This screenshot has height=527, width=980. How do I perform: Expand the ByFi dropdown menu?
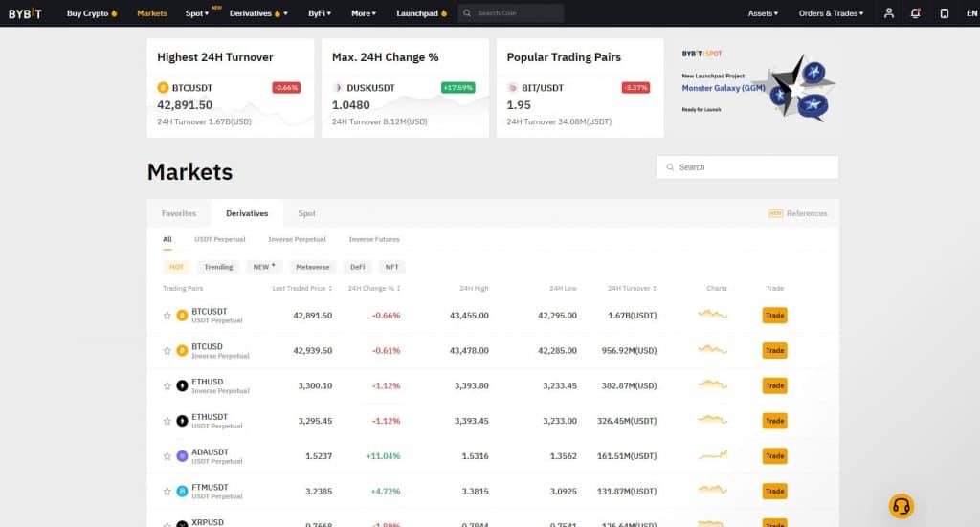(x=320, y=13)
